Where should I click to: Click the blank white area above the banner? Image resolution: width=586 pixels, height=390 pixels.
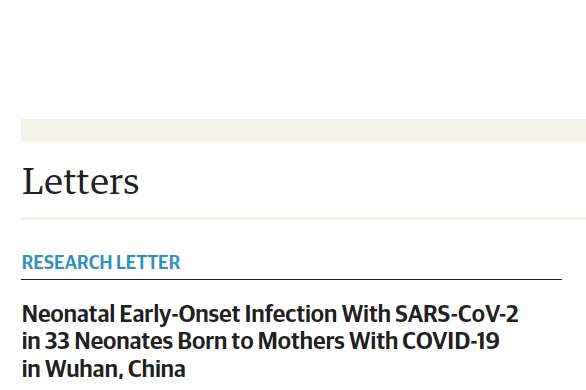(x=293, y=60)
